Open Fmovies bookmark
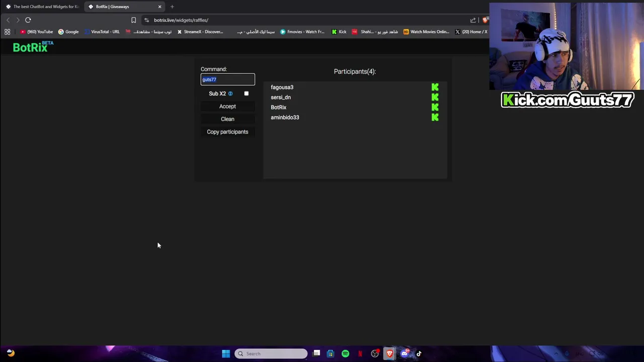 click(x=302, y=32)
